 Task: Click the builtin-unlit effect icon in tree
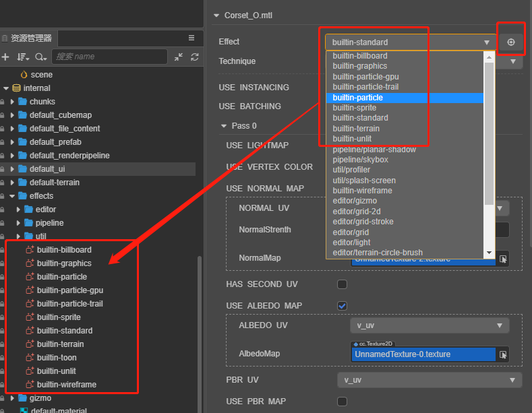[30, 371]
